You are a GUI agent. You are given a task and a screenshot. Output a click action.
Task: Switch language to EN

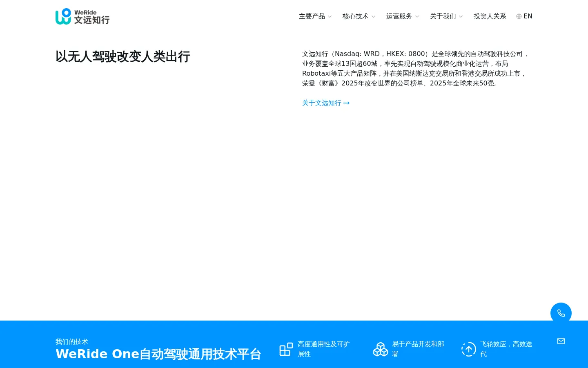tap(528, 16)
